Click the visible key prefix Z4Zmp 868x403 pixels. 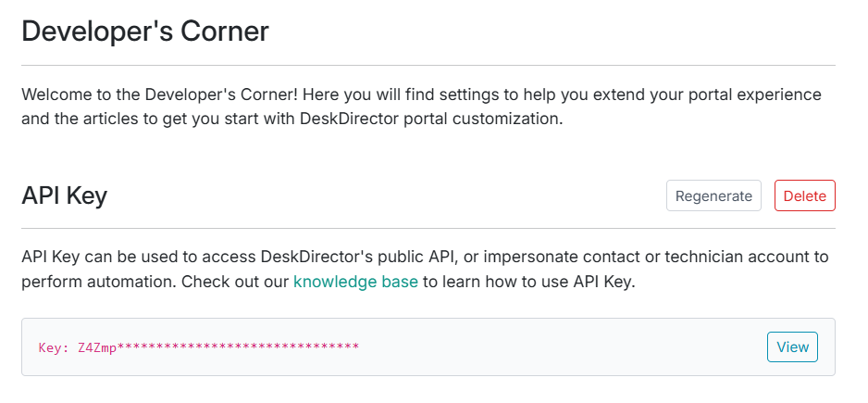coord(95,347)
